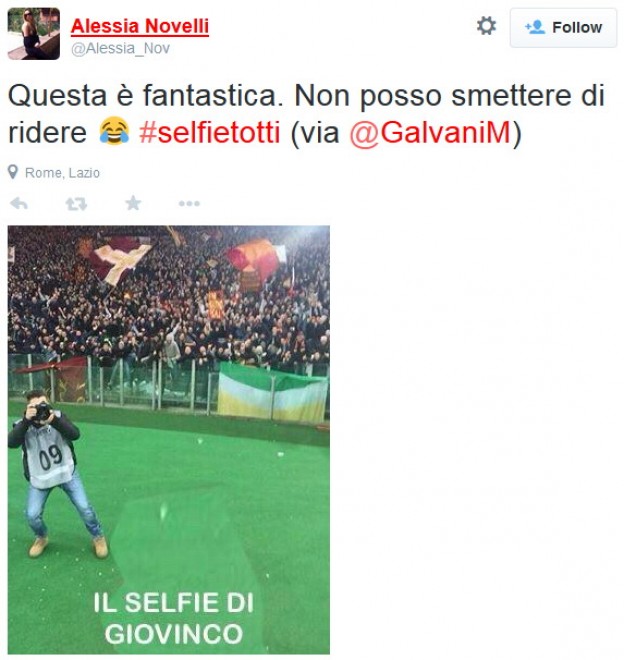
Task: Click the reply arrow icon
Action: (x=19, y=204)
